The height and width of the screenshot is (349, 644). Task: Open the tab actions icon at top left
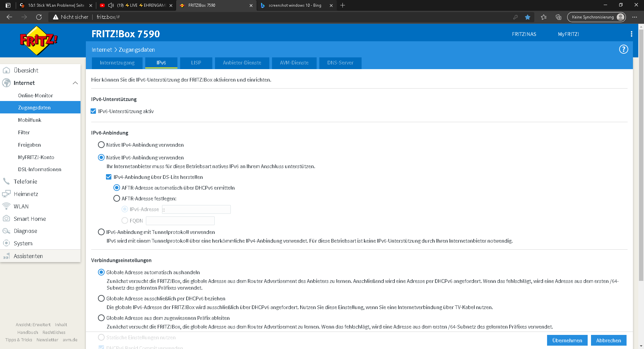[8, 5]
